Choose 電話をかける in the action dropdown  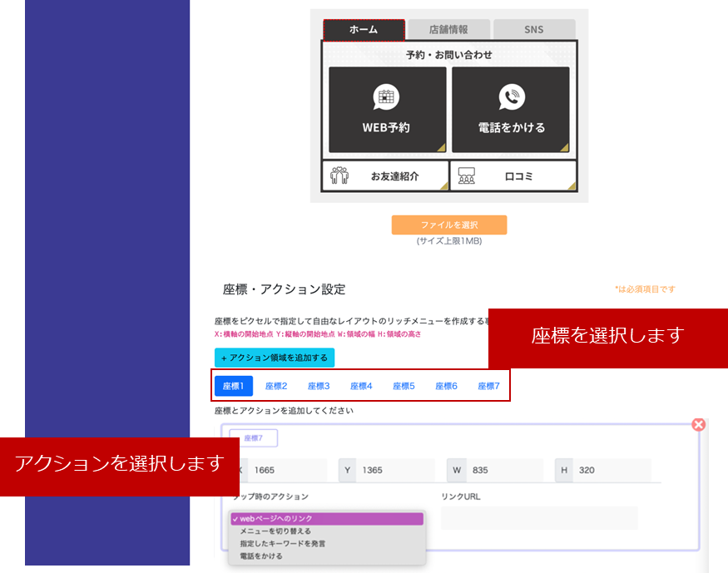click(x=261, y=556)
